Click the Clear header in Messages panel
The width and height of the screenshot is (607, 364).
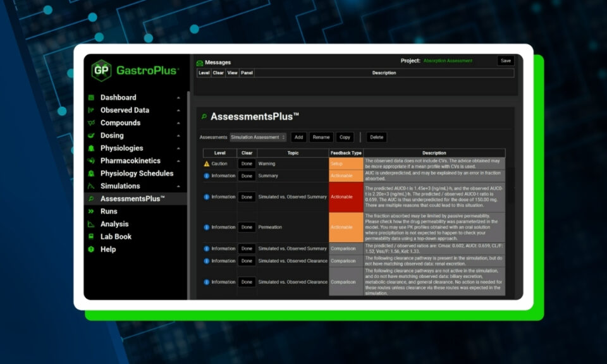tap(218, 73)
